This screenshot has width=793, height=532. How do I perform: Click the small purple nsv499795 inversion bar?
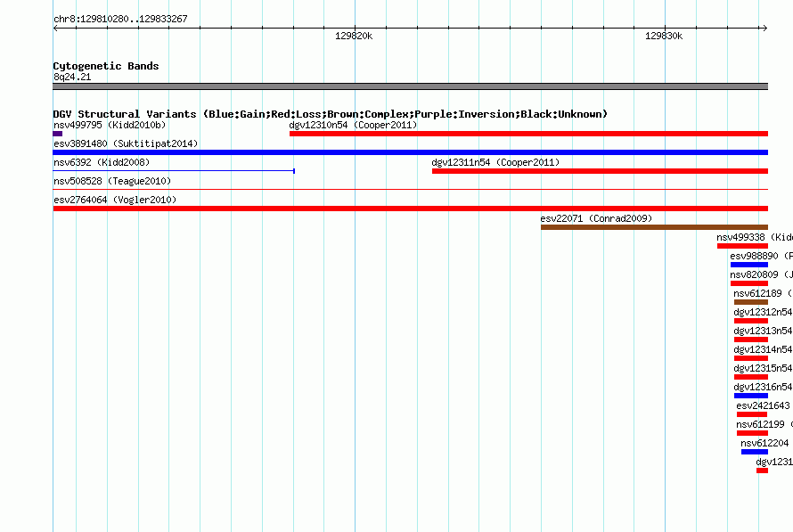58,134
